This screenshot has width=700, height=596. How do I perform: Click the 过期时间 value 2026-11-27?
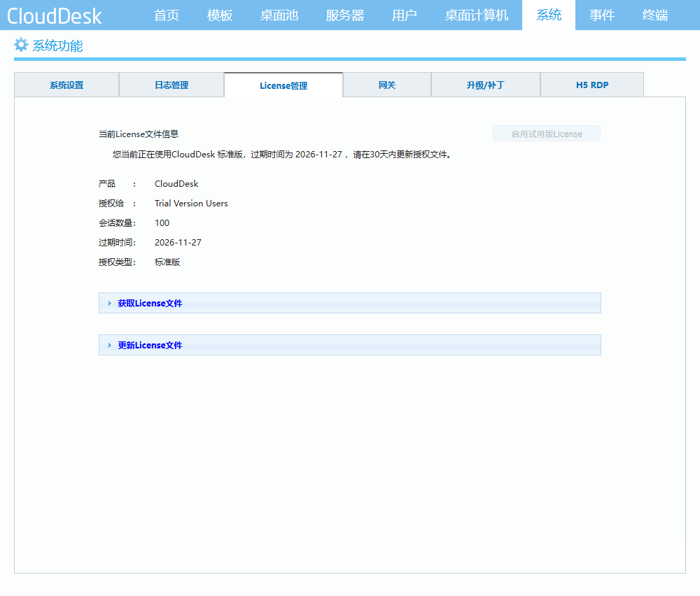pyautogui.click(x=178, y=243)
